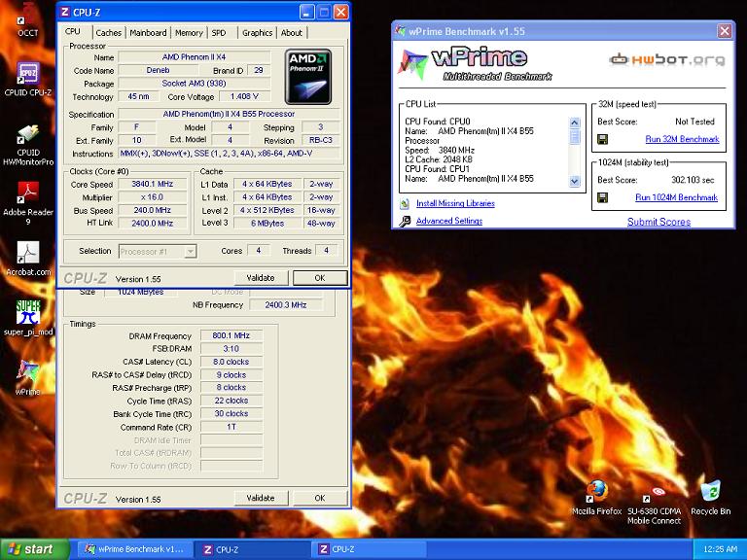Viewport: 747px width, 560px height.
Task: Click the 302.103 sec best score text
Action: (693, 180)
